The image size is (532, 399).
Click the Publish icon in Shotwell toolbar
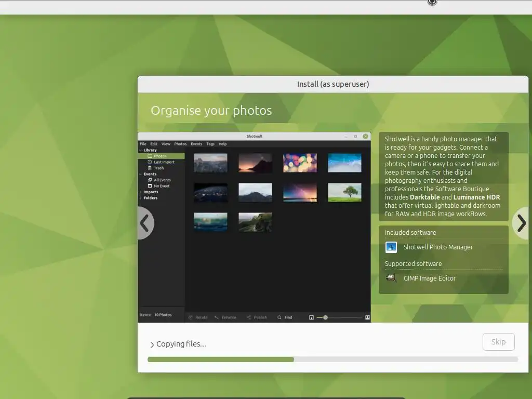249,317
